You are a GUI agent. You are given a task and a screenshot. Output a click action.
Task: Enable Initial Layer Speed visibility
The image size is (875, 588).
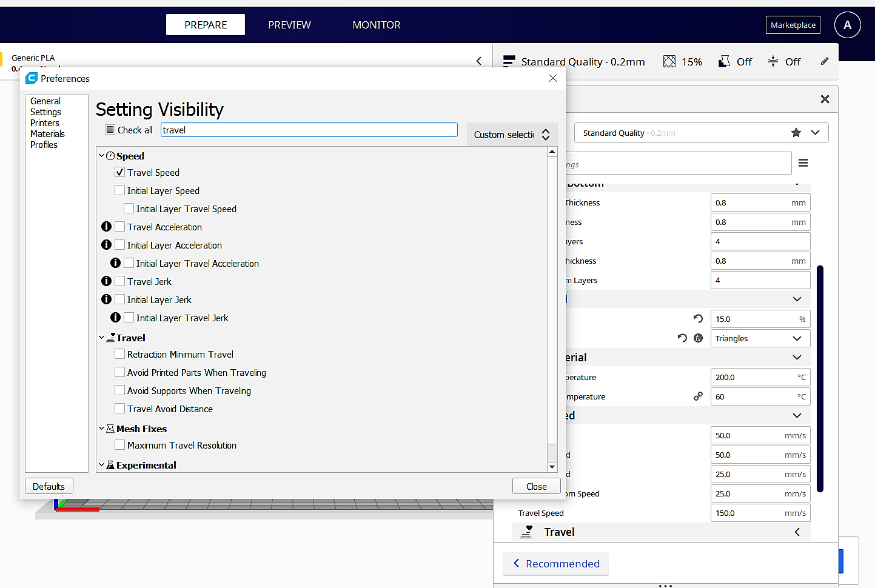tap(120, 190)
